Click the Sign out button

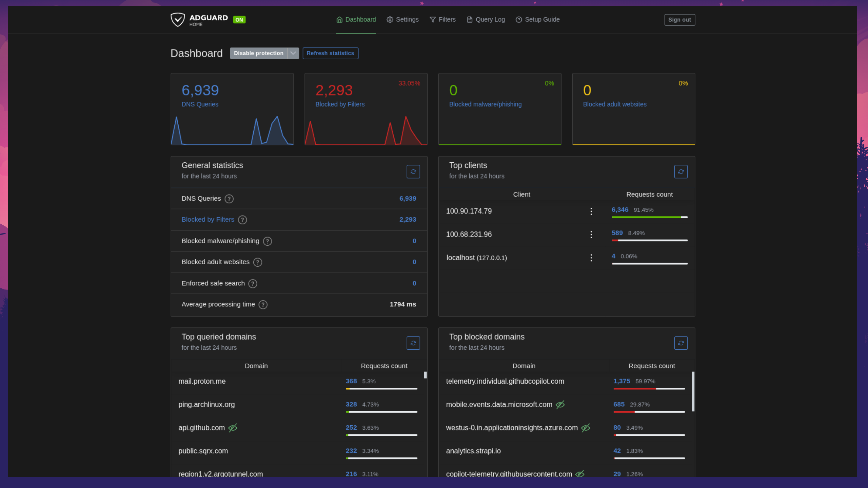pos(679,20)
